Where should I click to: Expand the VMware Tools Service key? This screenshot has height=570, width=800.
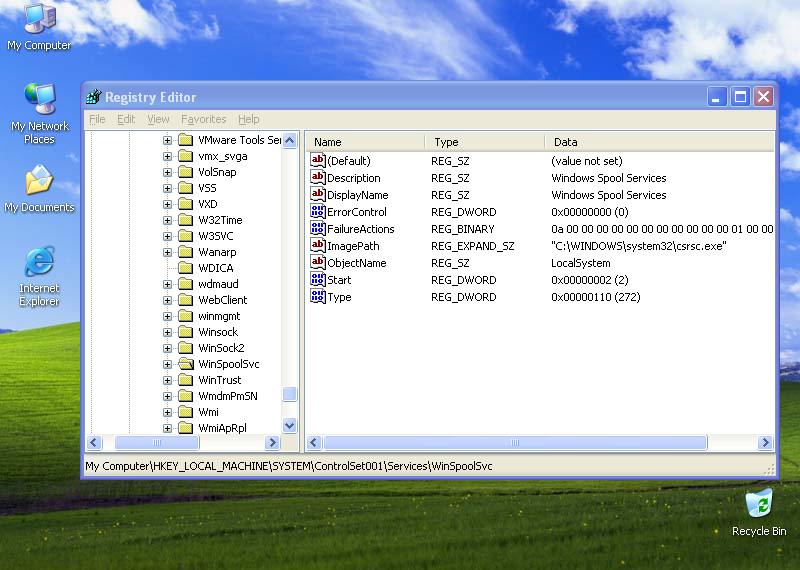coord(167,140)
